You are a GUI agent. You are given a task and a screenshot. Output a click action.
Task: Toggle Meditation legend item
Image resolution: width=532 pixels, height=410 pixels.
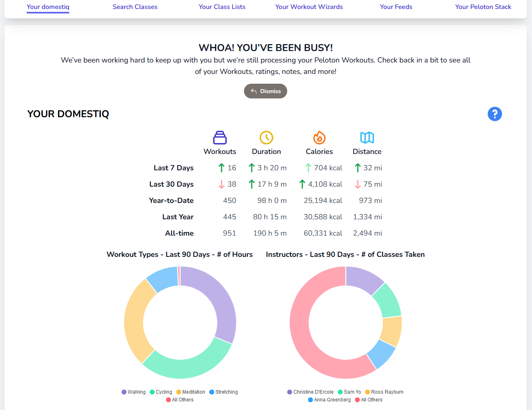[191, 392]
